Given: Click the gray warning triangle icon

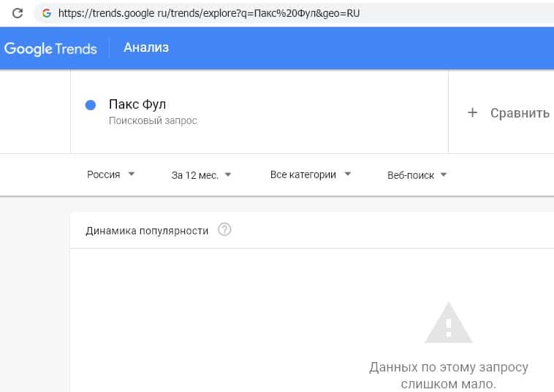Looking at the screenshot, I should point(449,322).
